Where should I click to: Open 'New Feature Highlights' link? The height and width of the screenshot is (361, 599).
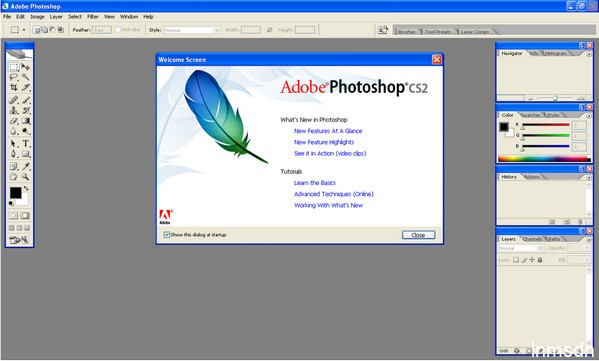324,142
